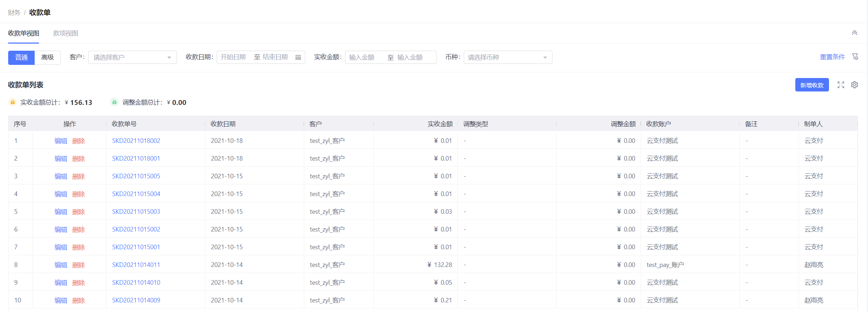Click the 实收金额总计 orange icon
Screen dimensions: 868x312
pyautogui.click(x=13, y=102)
